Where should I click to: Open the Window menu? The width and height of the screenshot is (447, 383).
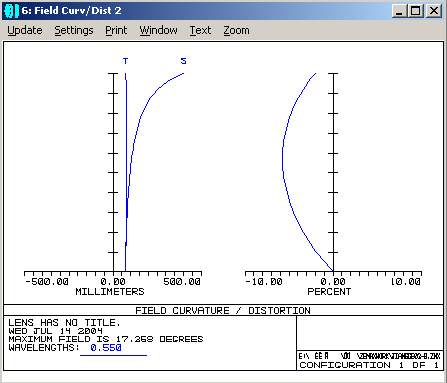click(158, 30)
